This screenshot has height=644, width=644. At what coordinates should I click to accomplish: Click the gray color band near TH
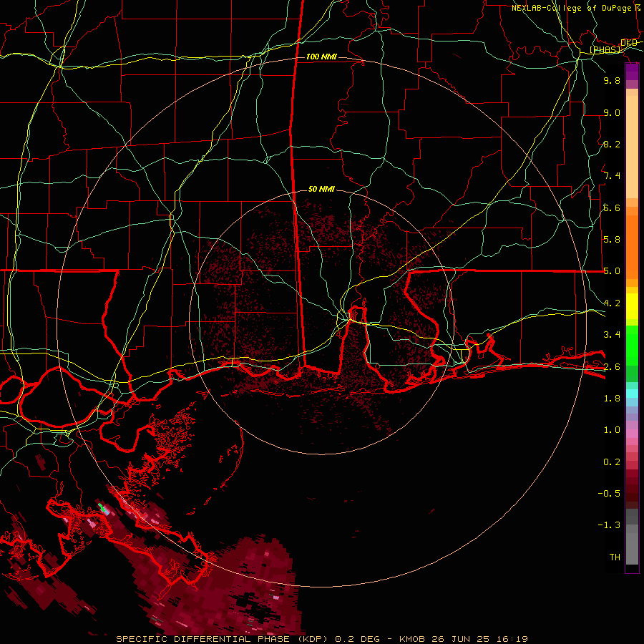tap(632, 549)
